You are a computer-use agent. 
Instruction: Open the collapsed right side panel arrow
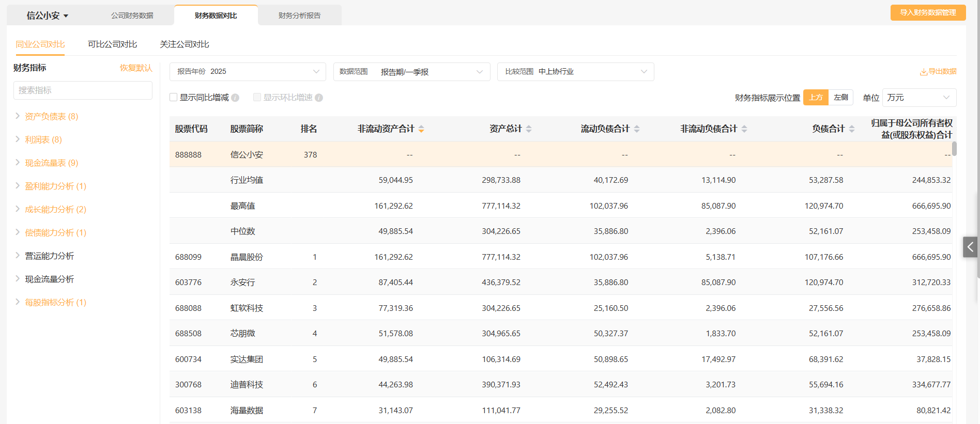tap(970, 247)
